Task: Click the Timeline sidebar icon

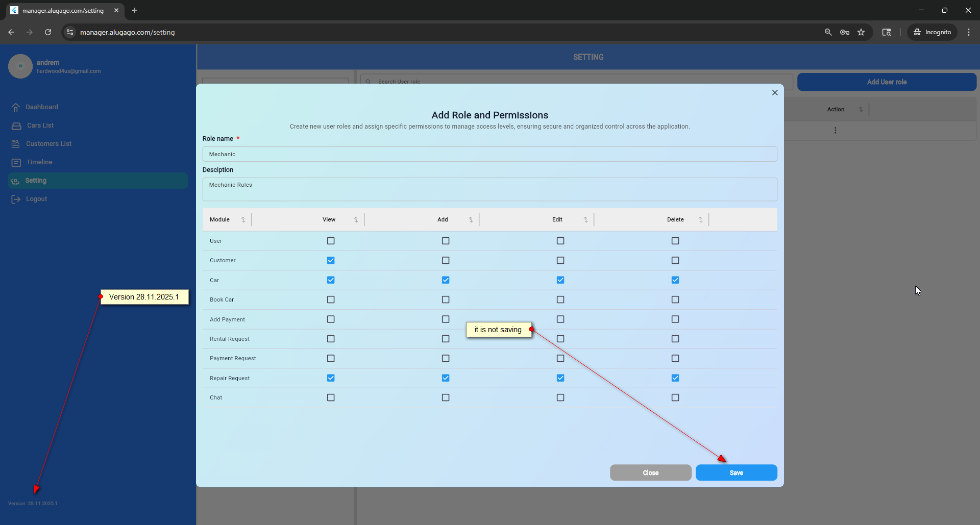Action: 16,162
